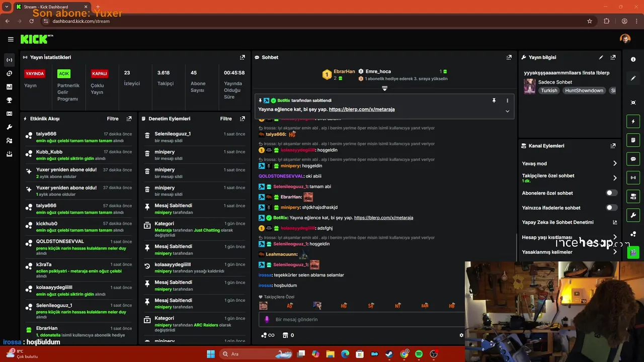644x362 pixels.
Task: Edit stream info with the pencil icon
Action: click(601, 57)
